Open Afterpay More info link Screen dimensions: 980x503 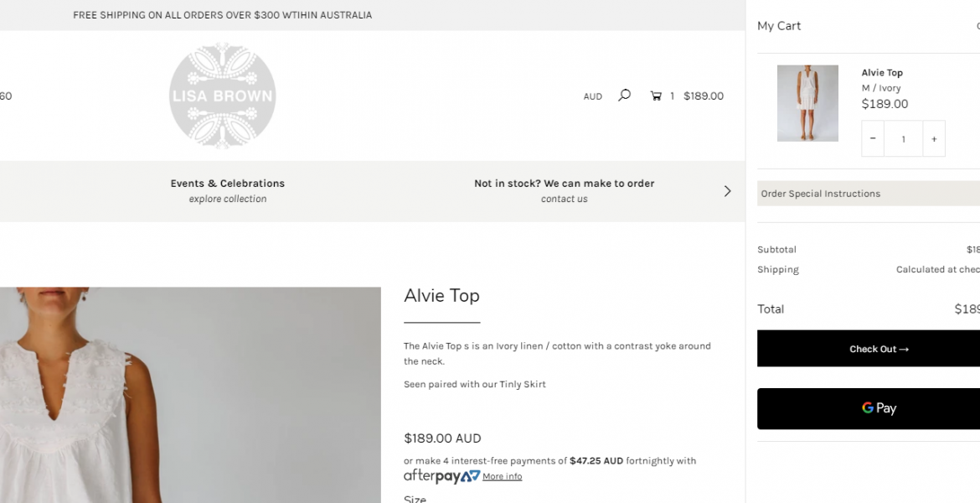pyautogui.click(x=502, y=477)
